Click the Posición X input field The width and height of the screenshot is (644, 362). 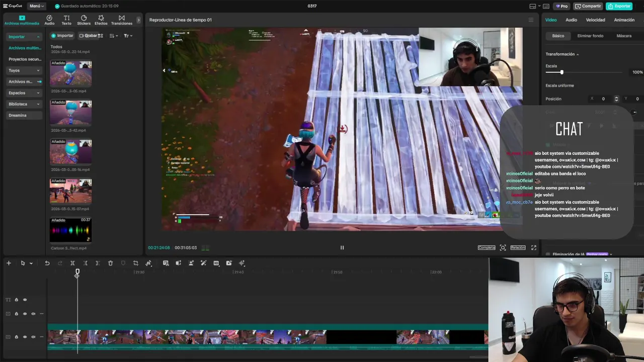[603, 99]
